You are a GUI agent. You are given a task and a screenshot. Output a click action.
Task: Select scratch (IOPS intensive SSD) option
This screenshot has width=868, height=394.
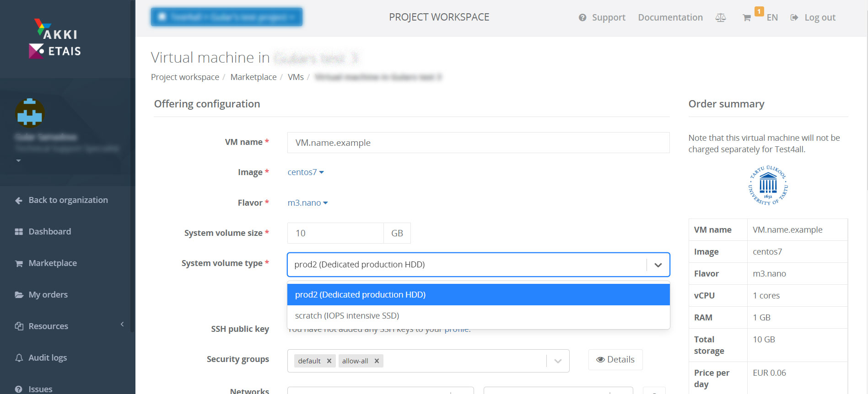(478, 316)
